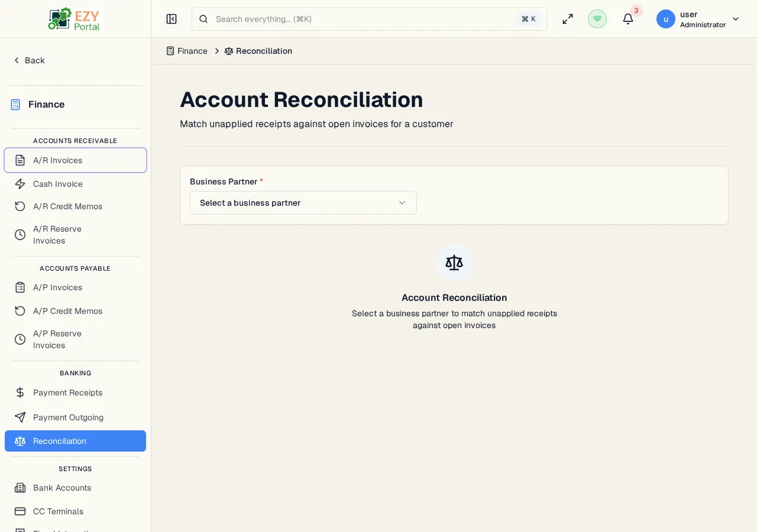Click the Account Reconciliation page heading

pos(302,99)
